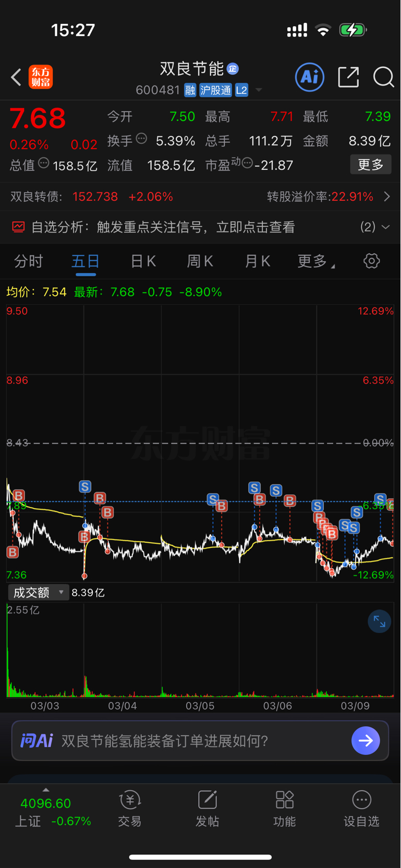
Task: Tap 流值 158.5亿 value
Action: (x=171, y=166)
